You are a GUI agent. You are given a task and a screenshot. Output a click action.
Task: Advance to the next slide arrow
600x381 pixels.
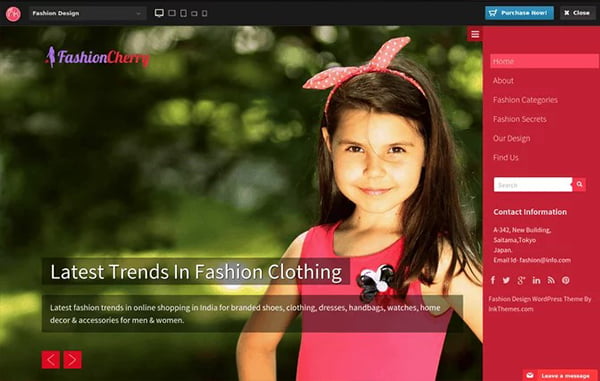click(x=73, y=360)
